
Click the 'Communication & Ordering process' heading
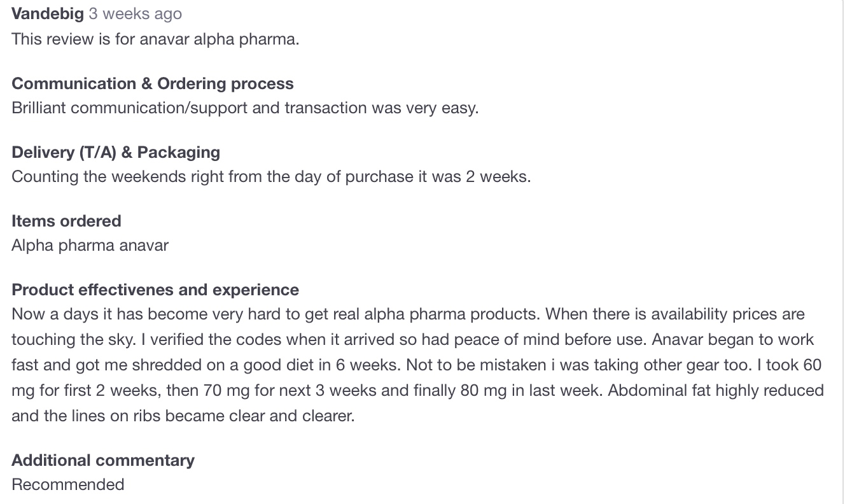[153, 83]
